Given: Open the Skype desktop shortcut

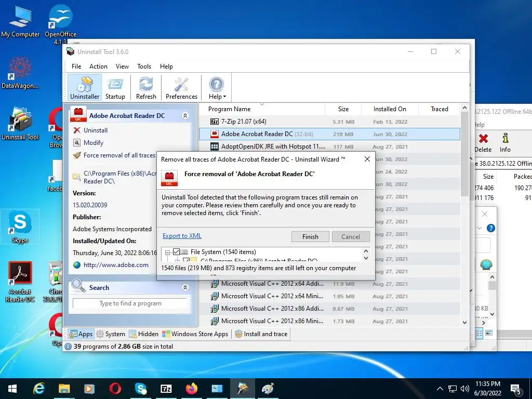Looking at the screenshot, I should pos(20,227).
